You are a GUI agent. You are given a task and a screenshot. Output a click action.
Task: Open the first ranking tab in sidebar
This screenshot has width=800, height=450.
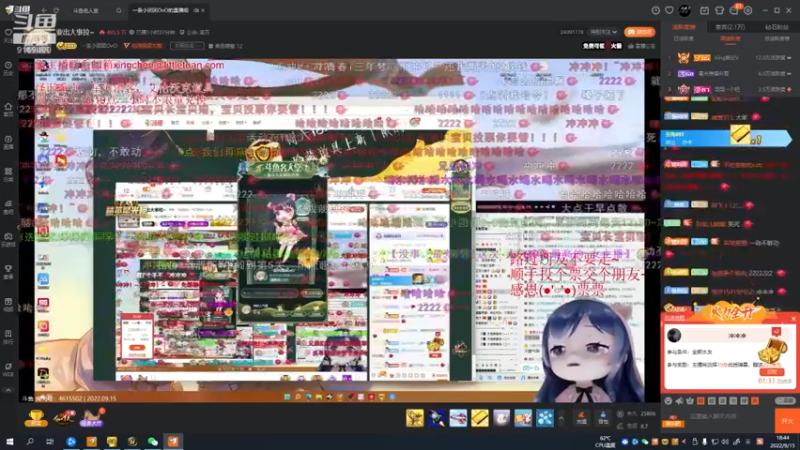[x=683, y=27]
